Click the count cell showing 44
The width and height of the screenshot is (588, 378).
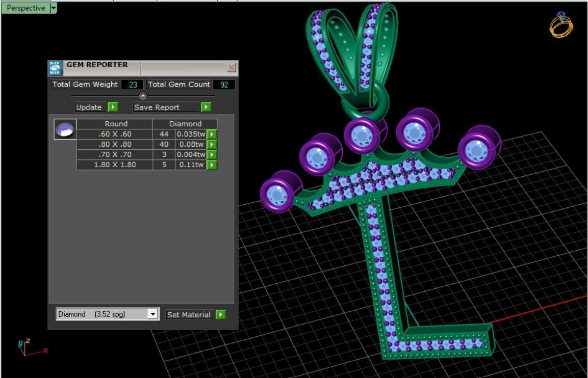click(164, 134)
